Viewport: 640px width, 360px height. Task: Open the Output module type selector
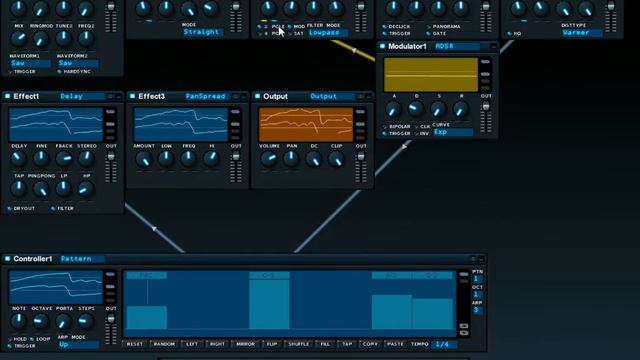(331, 96)
